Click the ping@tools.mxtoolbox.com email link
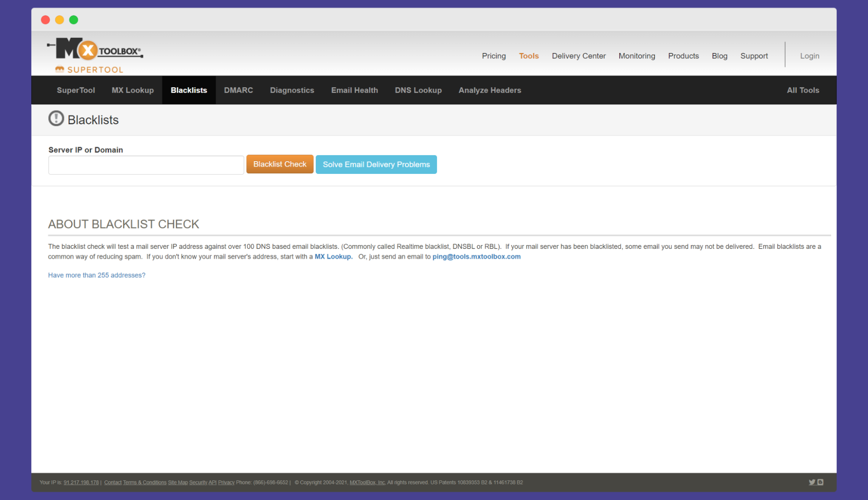The height and width of the screenshot is (500, 868). click(x=477, y=257)
